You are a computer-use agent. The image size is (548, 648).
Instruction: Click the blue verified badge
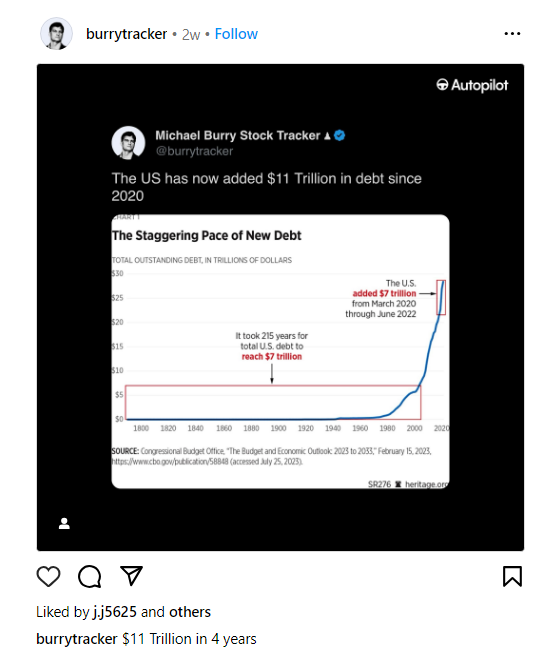[x=339, y=135]
